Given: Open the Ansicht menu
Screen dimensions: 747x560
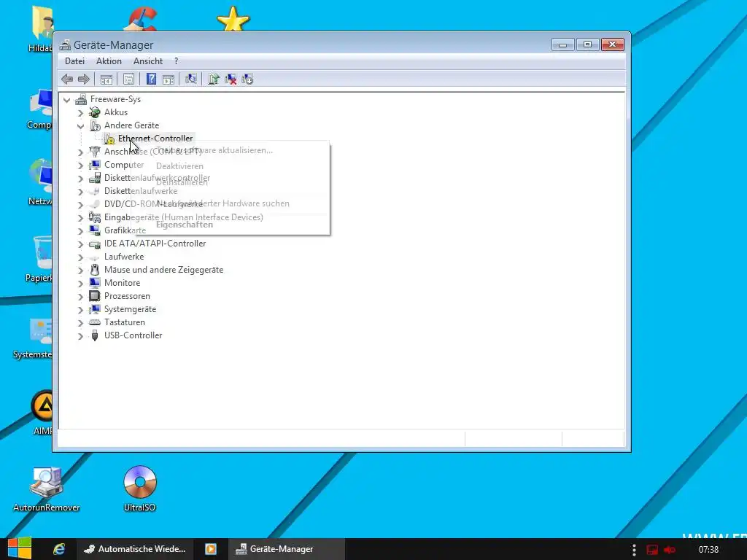Looking at the screenshot, I should pos(148,61).
